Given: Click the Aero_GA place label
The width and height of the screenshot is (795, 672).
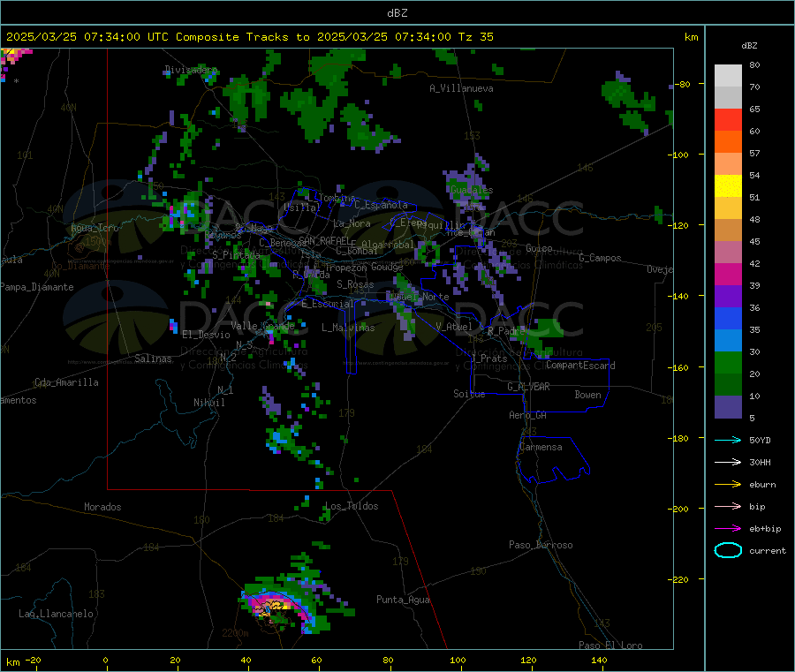Looking at the screenshot, I should [x=527, y=415].
